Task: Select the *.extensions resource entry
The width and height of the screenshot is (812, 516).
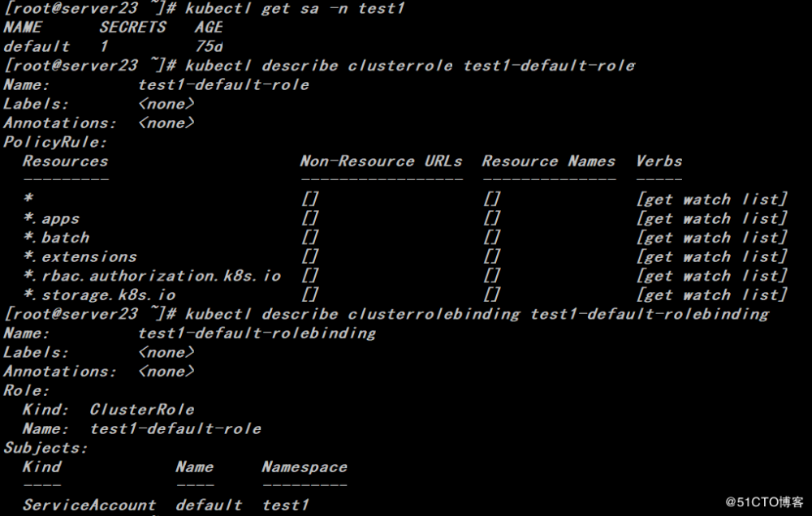Action: click(80, 256)
